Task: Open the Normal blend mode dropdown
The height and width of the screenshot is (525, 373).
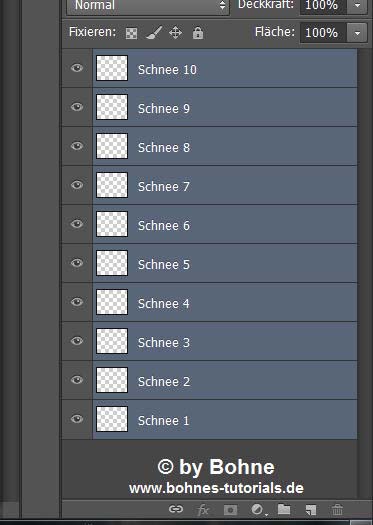Action: point(148,6)
